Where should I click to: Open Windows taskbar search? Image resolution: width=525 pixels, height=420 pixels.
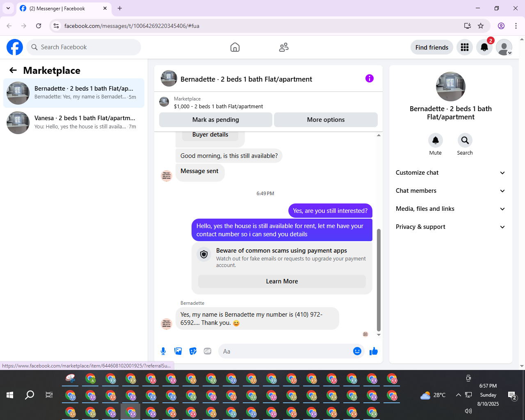pos(30,395)
